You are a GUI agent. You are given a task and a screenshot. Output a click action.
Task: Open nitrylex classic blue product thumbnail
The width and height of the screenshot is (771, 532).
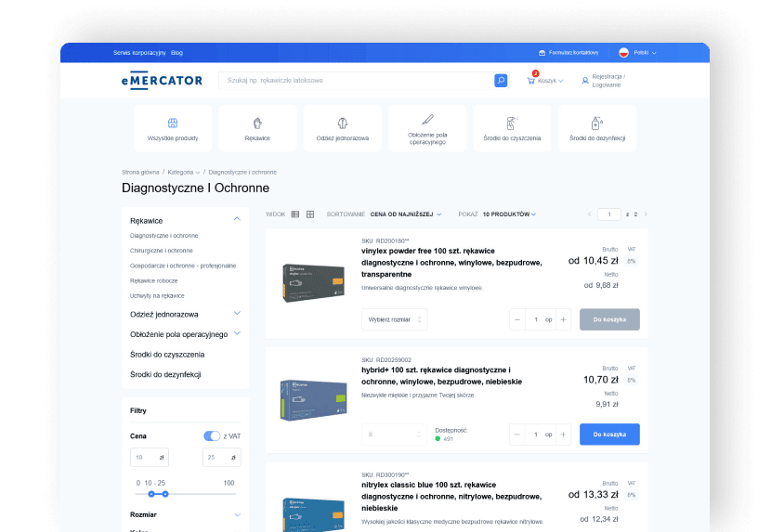tap(314, 514)
